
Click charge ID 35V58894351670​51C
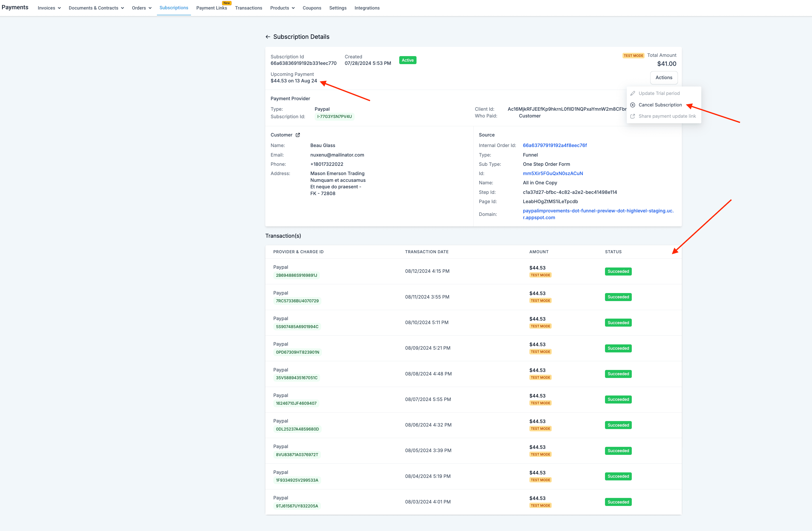pos(296,378)
